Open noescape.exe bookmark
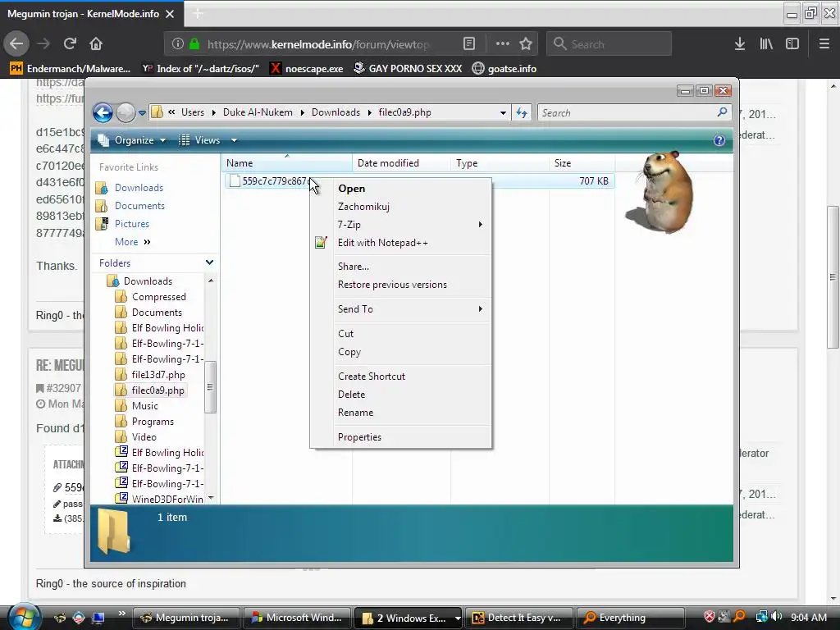This screenshot has height=630, width=840. pos(307,69)
